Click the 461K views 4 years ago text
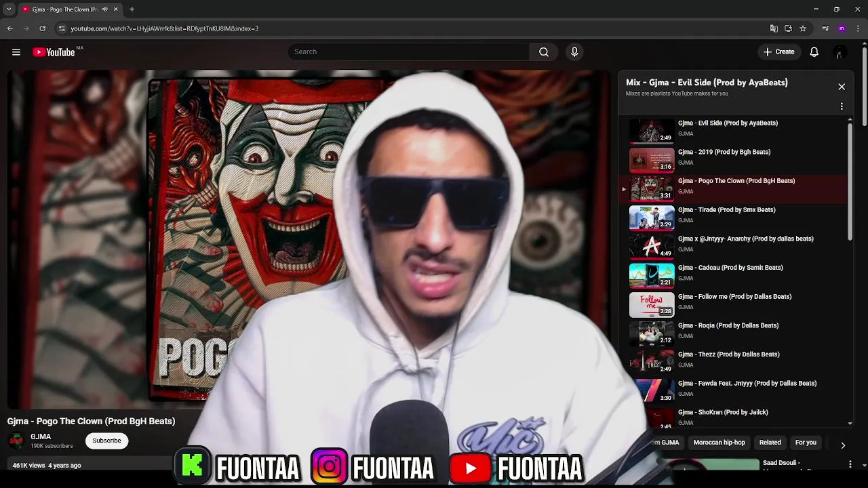This screenshot has width=868, height=488. pos(47,466)
